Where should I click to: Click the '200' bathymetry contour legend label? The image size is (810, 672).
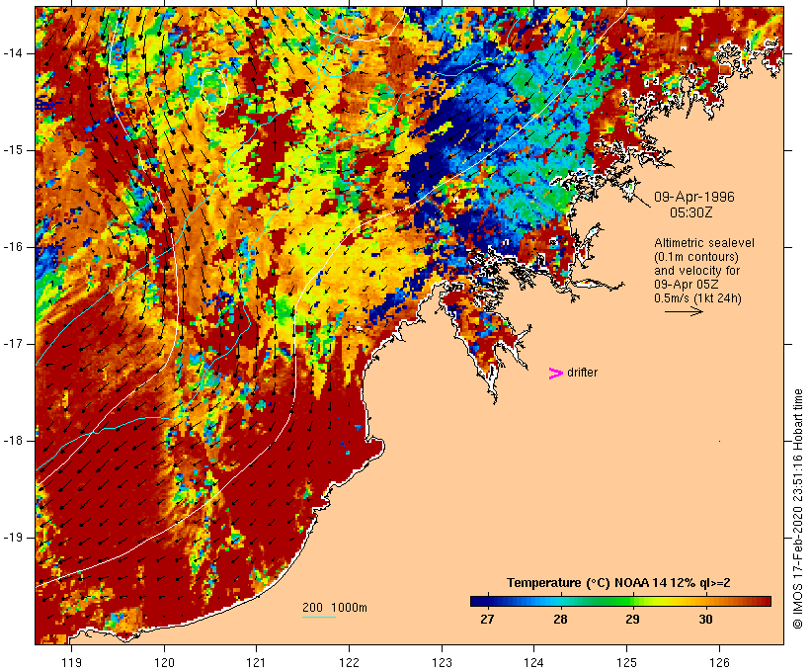coord(312,608)
